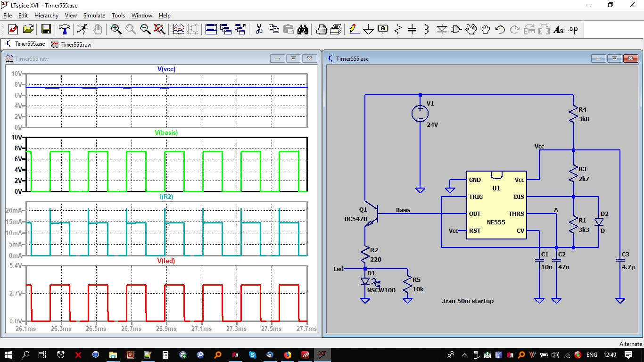Screen dimensions: 644x362
Task: Click capacitor C3 4.7µ in schematic
Action: tap(620, 260)
